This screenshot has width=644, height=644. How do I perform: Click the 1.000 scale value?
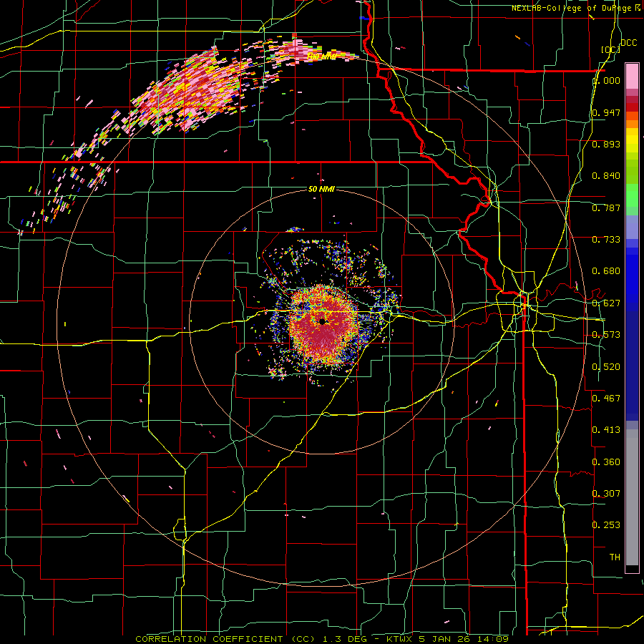[x=607, y=80]
